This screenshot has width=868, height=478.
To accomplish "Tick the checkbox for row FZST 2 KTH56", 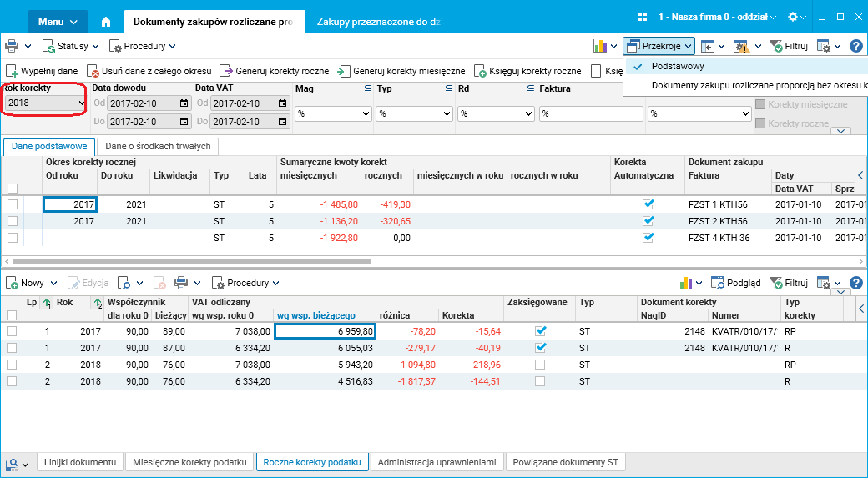I will pos(13,221).
